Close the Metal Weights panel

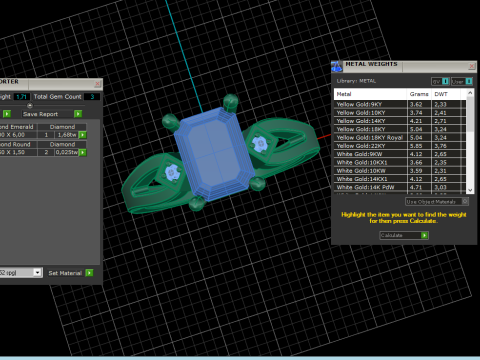(x=472, y=66)
